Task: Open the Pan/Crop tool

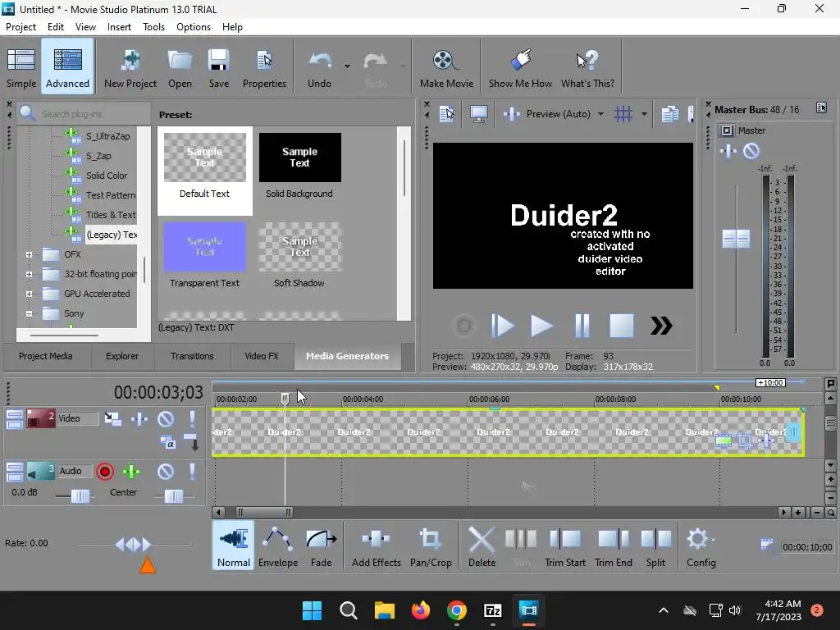Action: tap(431, 546)
